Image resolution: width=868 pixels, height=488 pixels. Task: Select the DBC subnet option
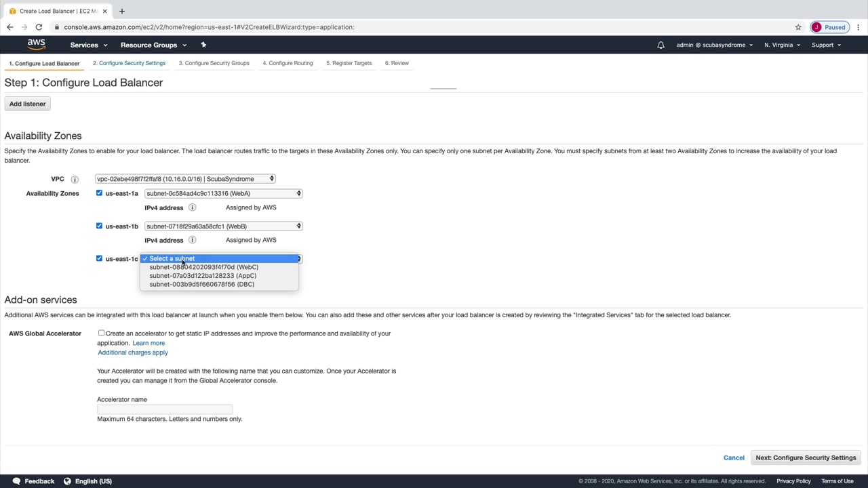[219, 285]
